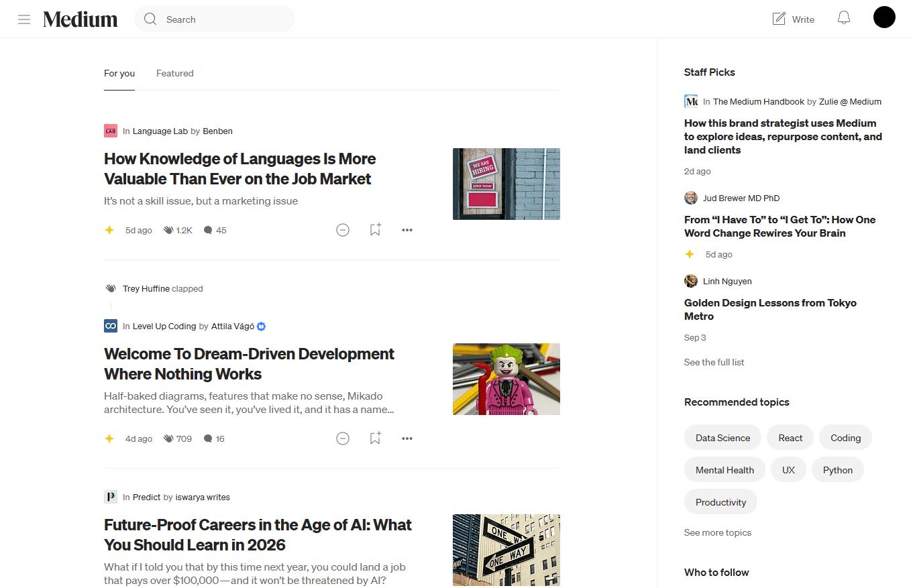Screen dimensions: 911x588
Task: Select the For you tab
Action: [119, 73]
